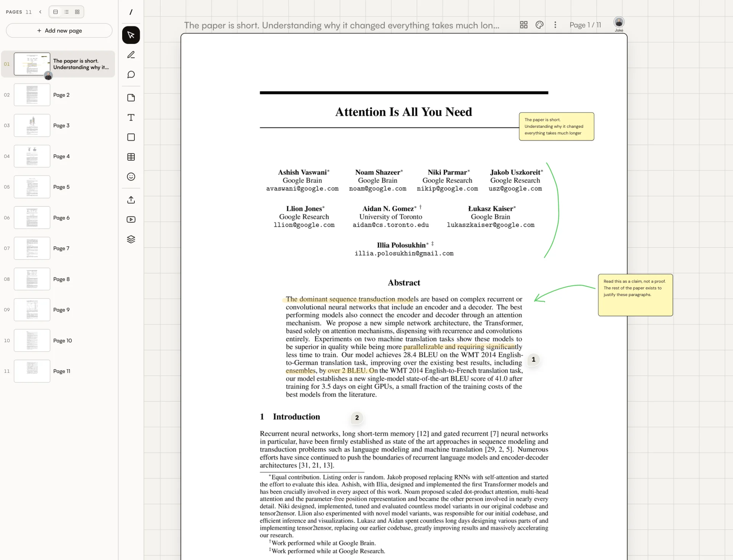Click aidan@cs.toronto.edu email text
The height and width of the screenshot is (560, 733).
click(391, 225)
